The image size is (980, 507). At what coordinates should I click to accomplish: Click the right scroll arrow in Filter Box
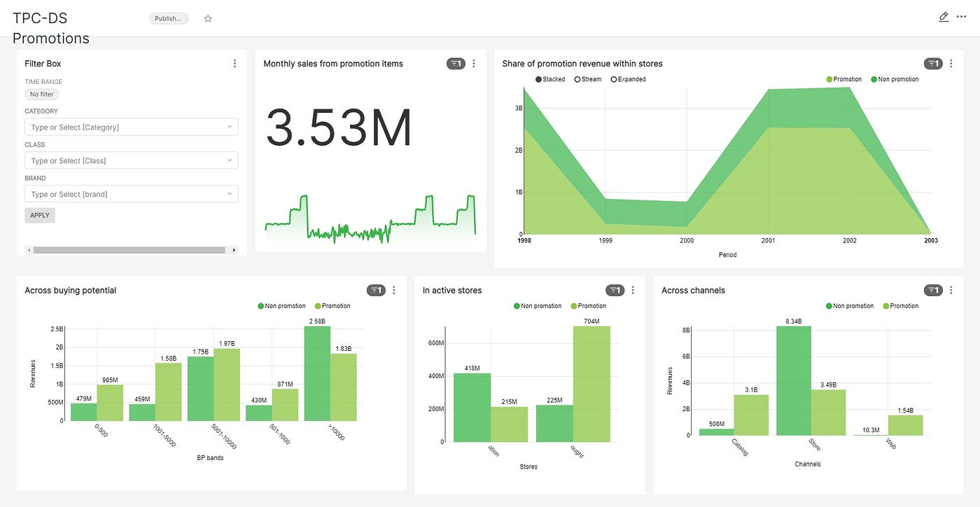click(x=234, y=249)
